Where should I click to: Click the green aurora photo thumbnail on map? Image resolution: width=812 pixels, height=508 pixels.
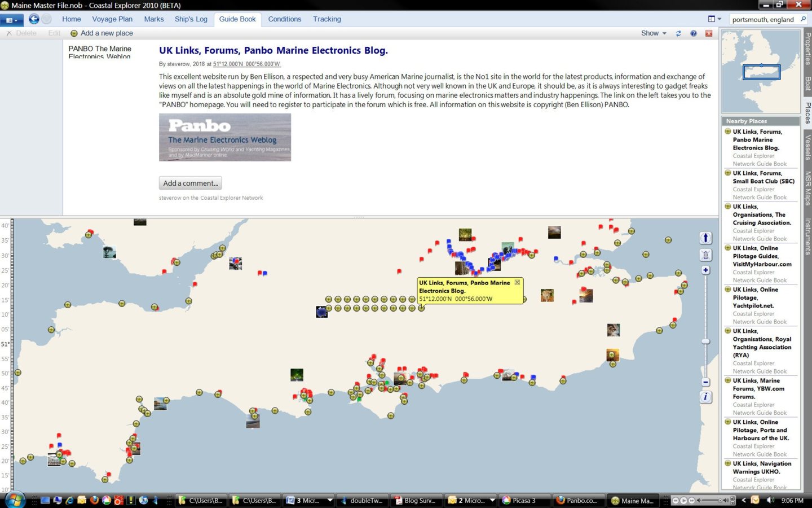point(297,375)
